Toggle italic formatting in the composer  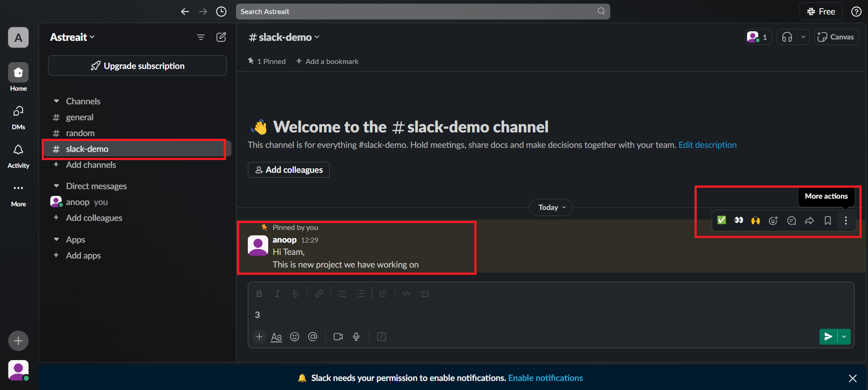[277, 293]
